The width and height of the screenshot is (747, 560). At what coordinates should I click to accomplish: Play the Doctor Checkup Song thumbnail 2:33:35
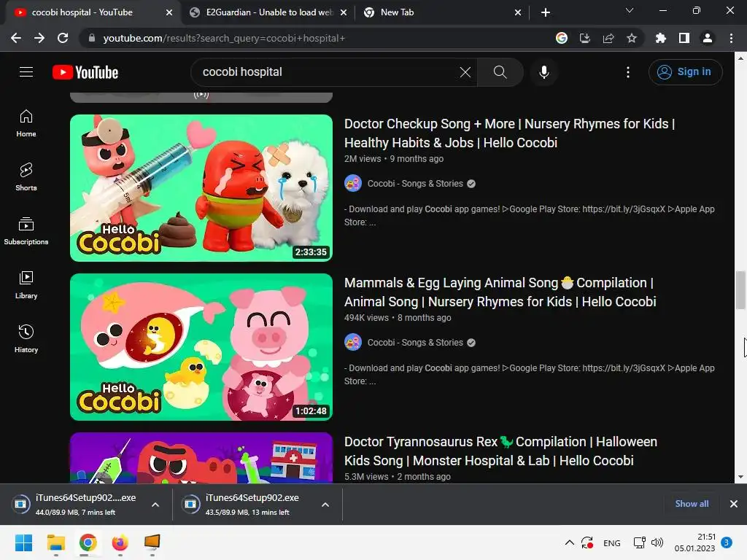click(201, 188)
